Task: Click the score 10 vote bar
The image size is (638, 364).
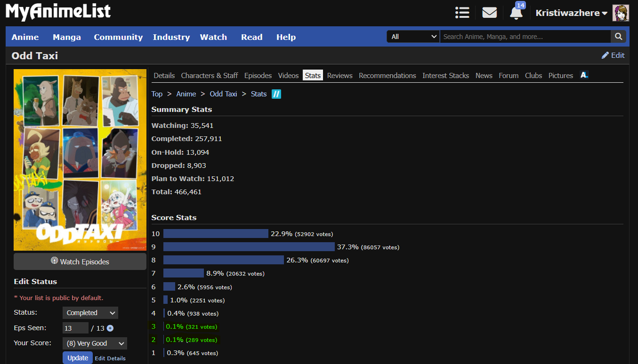Action: 216,234
